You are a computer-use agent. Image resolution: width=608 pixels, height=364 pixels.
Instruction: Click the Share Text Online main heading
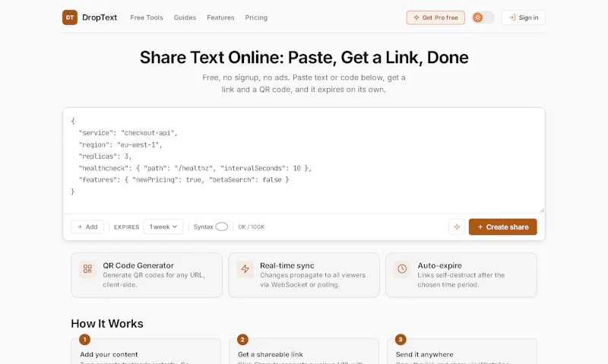coord(304,57)
